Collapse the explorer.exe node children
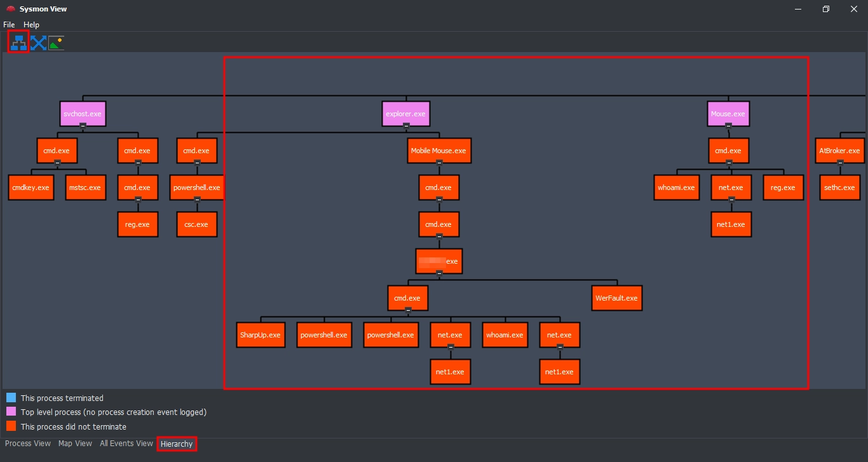Image resolution: width=868 pixels, height=462 pixels. [x=406, y=126]
